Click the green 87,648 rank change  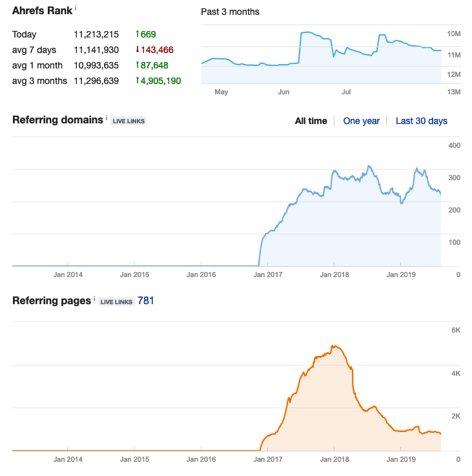pos(152,65)
